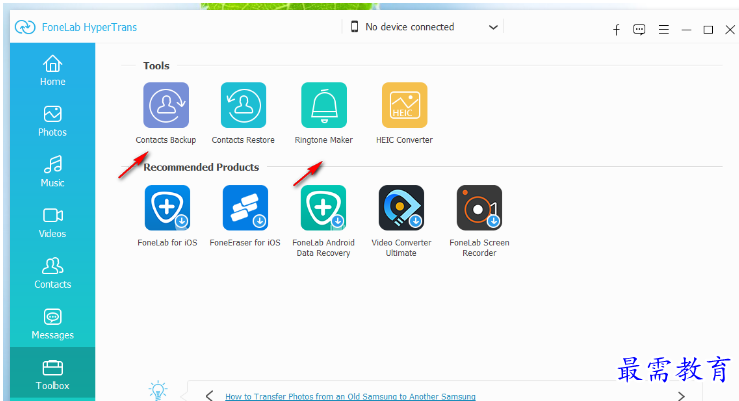This screenshot has width=739, height=401.
Task: Open the Photos section
Action: [x=52, y=121]
